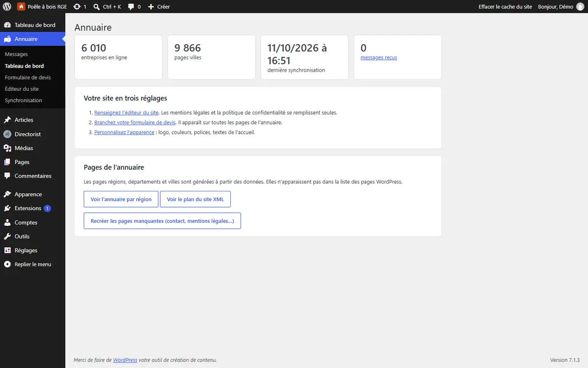The image size is (588, 368).
Task: Click Voir le plan du site XML
Action: point(196,199)
